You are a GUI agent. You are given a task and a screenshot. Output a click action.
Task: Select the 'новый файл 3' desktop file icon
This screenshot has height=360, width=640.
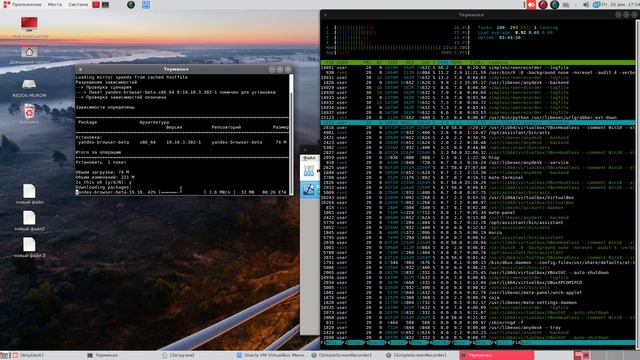(29, 244)
